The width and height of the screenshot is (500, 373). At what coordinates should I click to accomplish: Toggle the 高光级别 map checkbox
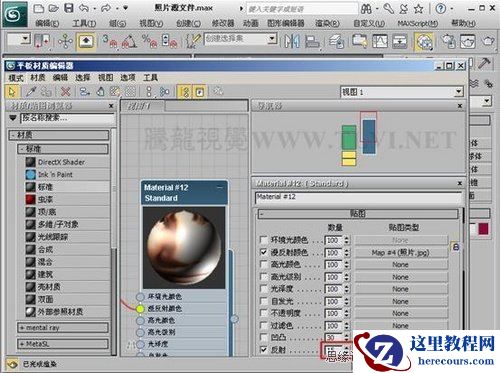(263, 277)
